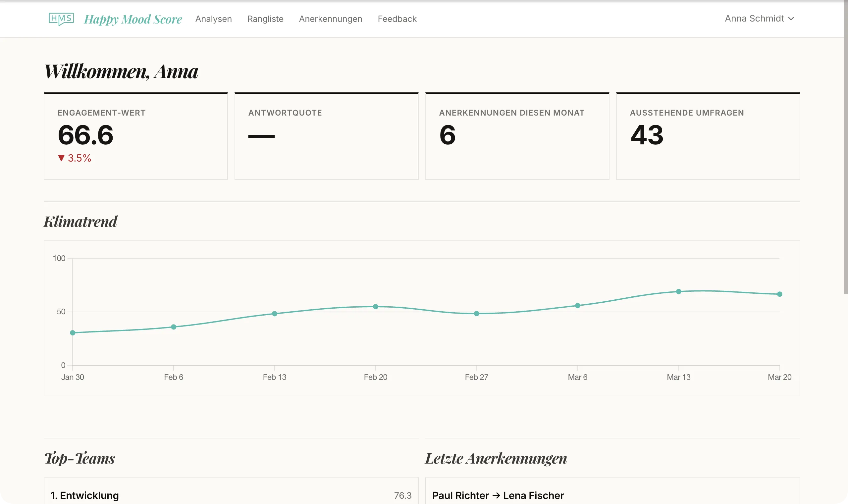Screen dimensions: 848x504
Task: Open the Rangliste page
Action: (265, 19)
